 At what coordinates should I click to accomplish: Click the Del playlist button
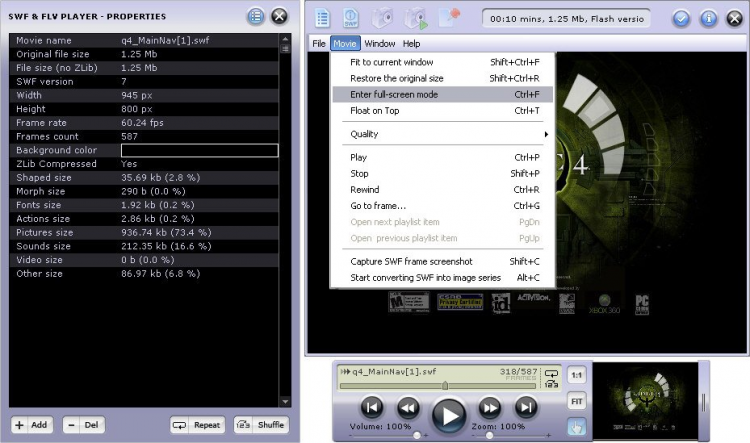click(84, 425)
